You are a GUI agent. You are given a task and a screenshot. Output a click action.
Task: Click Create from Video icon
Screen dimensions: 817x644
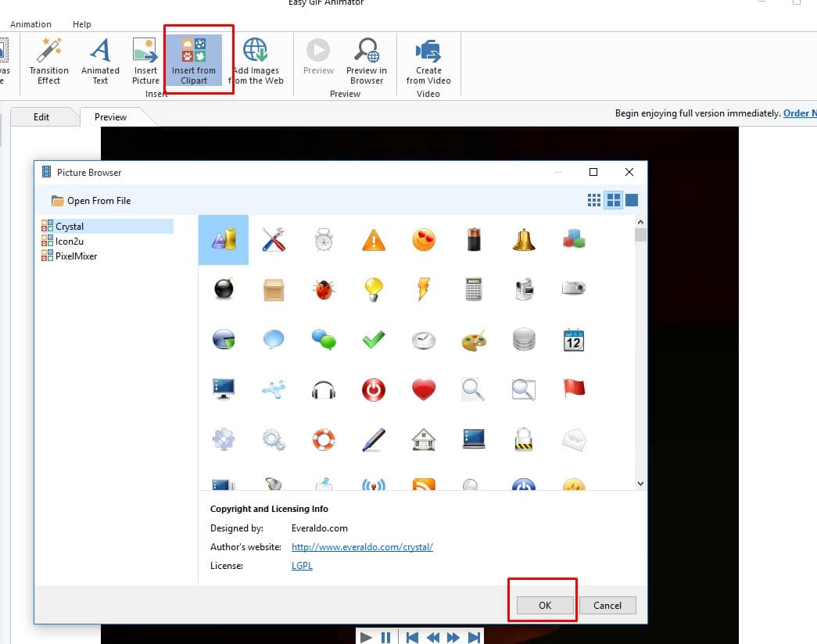point(428,61)
